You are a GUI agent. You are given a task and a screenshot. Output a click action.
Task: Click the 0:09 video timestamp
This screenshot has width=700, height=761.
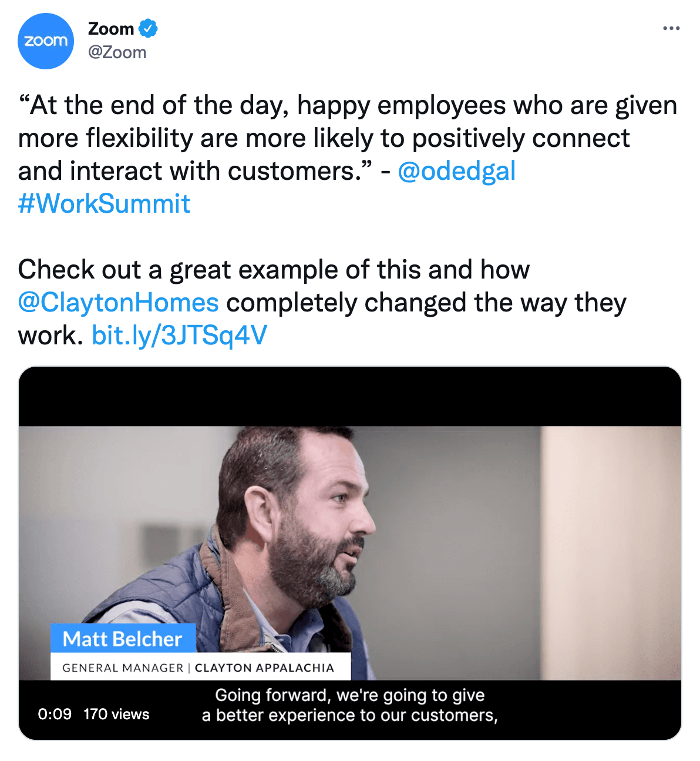(x=55, y=714)
